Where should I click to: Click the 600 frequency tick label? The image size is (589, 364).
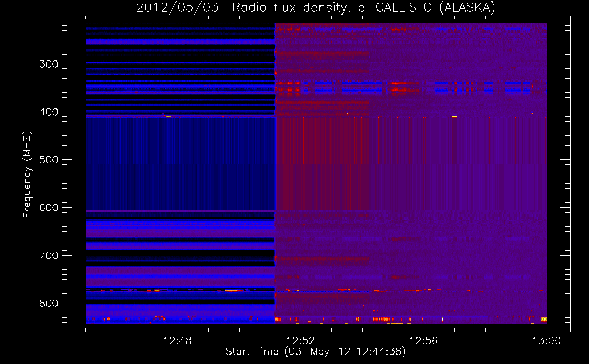pyautogui.click(x=49, y=207)
